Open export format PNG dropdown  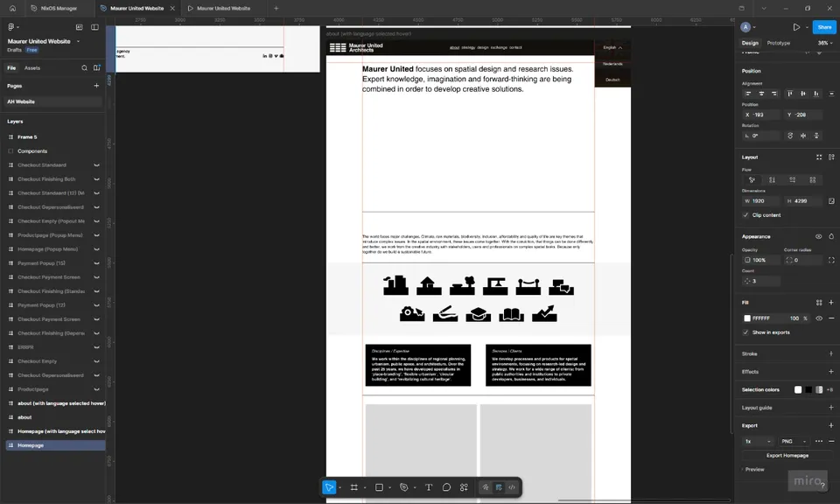794,441
